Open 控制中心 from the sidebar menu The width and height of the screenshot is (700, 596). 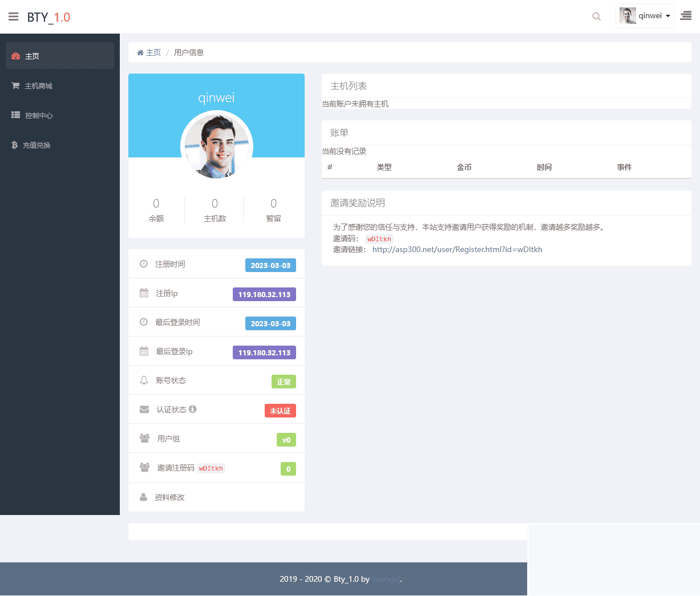(40, 115)
